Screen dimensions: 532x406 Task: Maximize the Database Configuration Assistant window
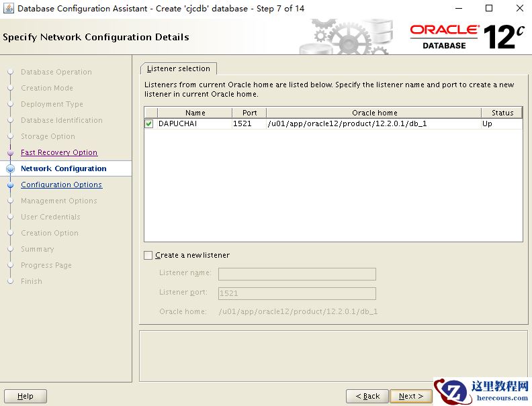pyautogui.click(x=489, y=8)
